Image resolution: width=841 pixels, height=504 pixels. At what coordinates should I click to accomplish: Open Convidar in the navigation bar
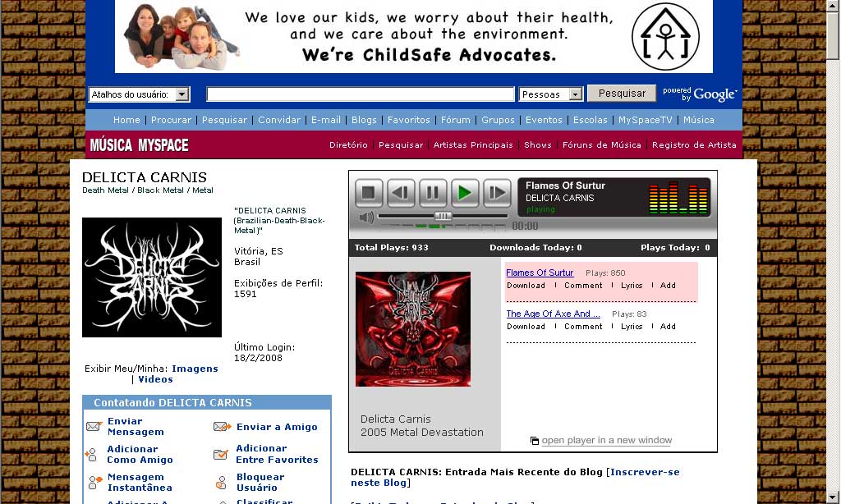pos(279,120)
